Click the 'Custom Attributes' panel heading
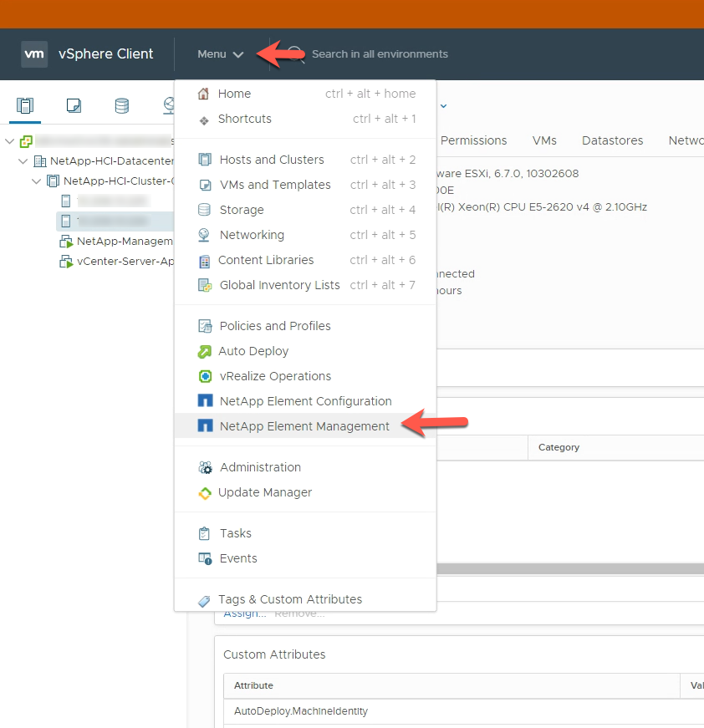704x728 pixels. point(274,654)
